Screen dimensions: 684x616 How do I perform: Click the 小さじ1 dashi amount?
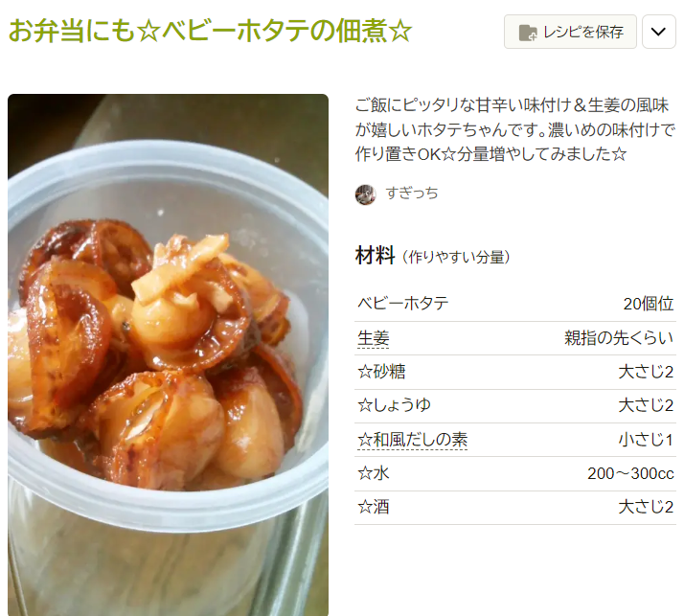pyautogui.click(x=646, y=440)
